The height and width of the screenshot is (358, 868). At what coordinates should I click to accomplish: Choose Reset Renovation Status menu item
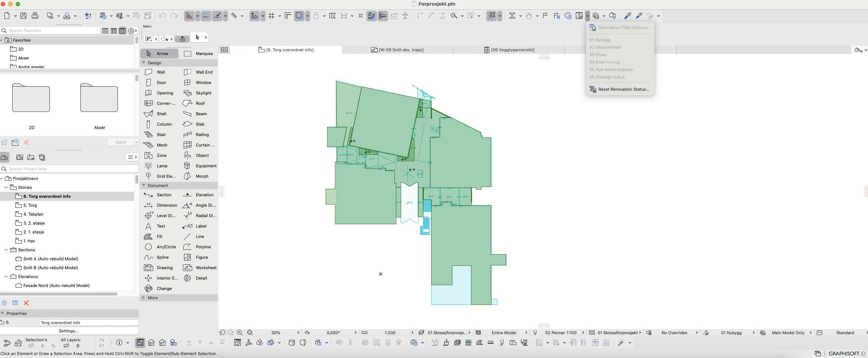coord(623,89)
